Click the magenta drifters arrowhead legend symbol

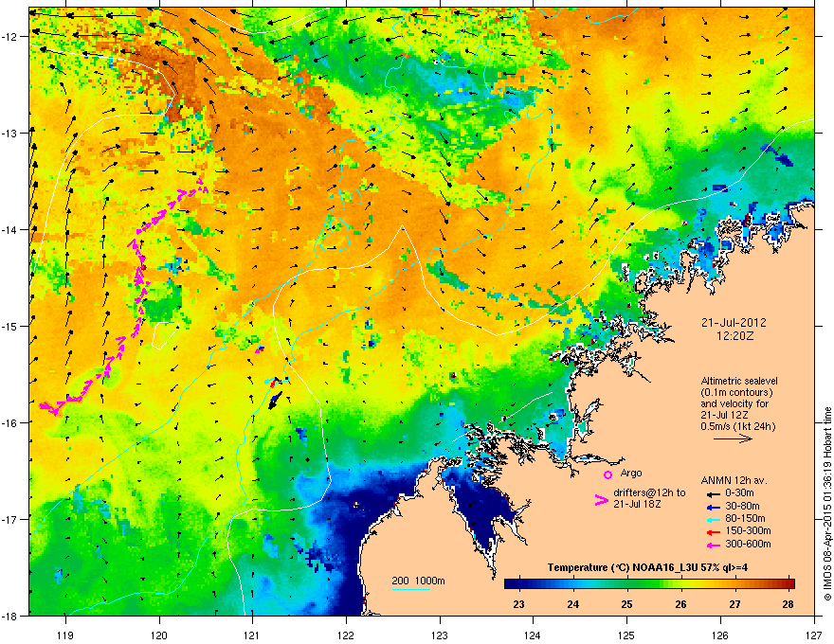[x=601, y=499]
